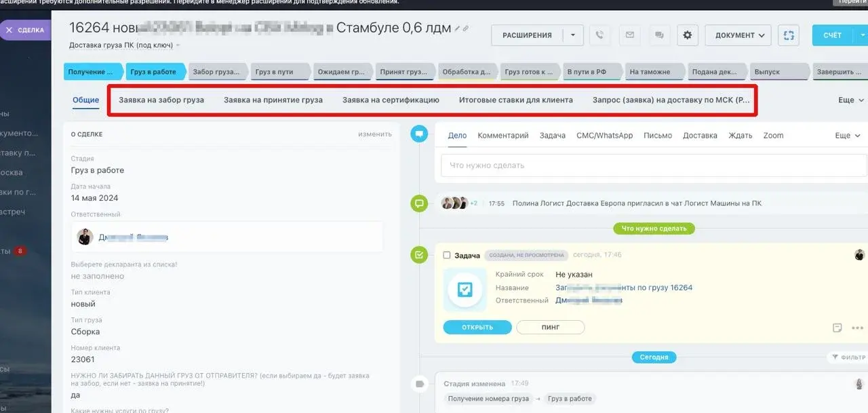
Task: Close the Сделка slider tab
Action: coord(9,31)
